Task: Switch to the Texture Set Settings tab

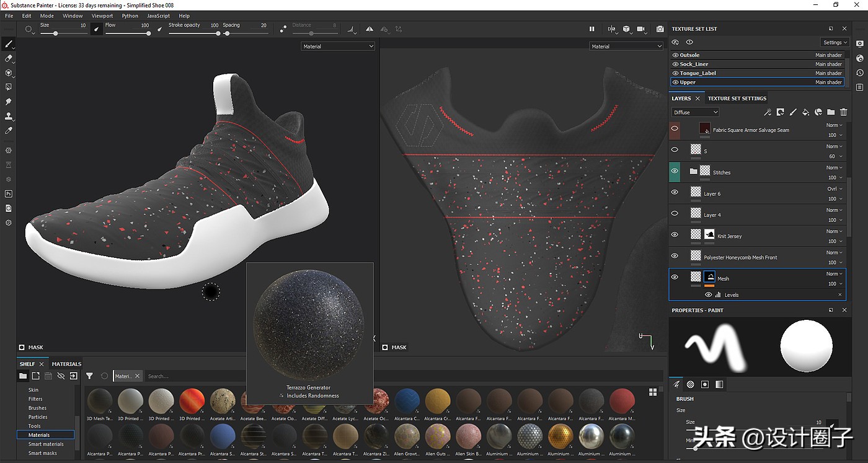Action: pyautogui.click(x=737, y=98)
